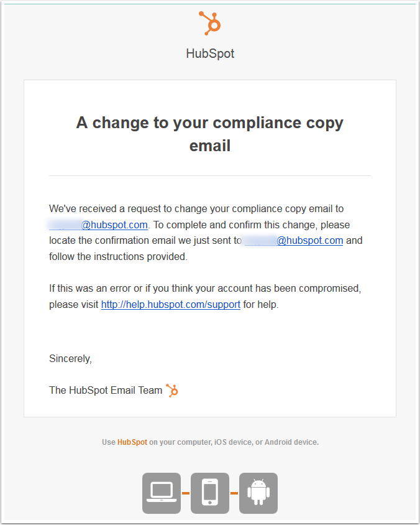The image size is (420, 525).
Task: Click the small sprocket icon beside the signature
Action: tap(172, 391)
